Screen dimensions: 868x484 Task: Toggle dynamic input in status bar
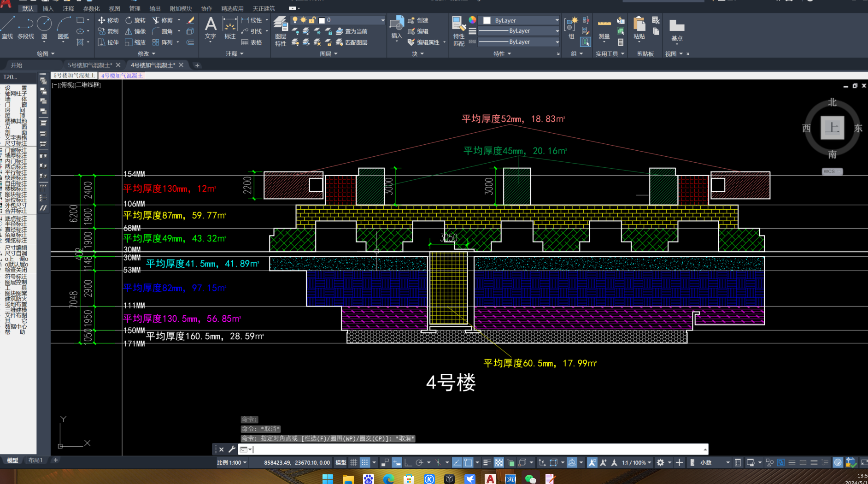click(397, 462)
